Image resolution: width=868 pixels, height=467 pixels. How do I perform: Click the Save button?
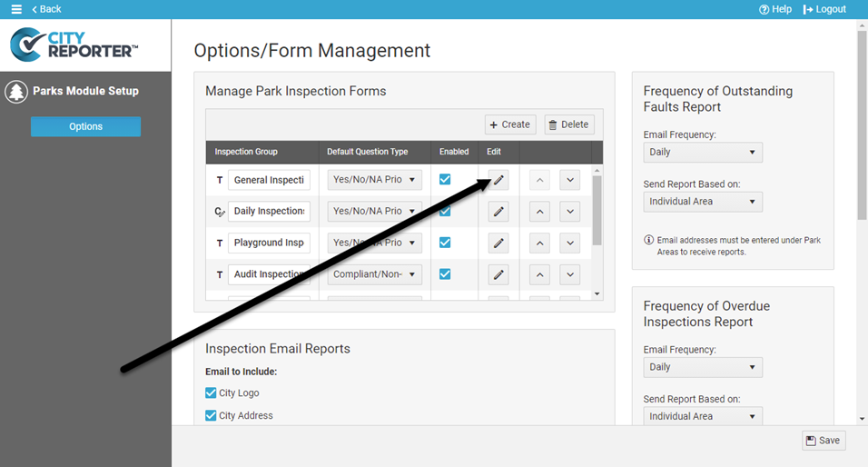pos(824,441)
